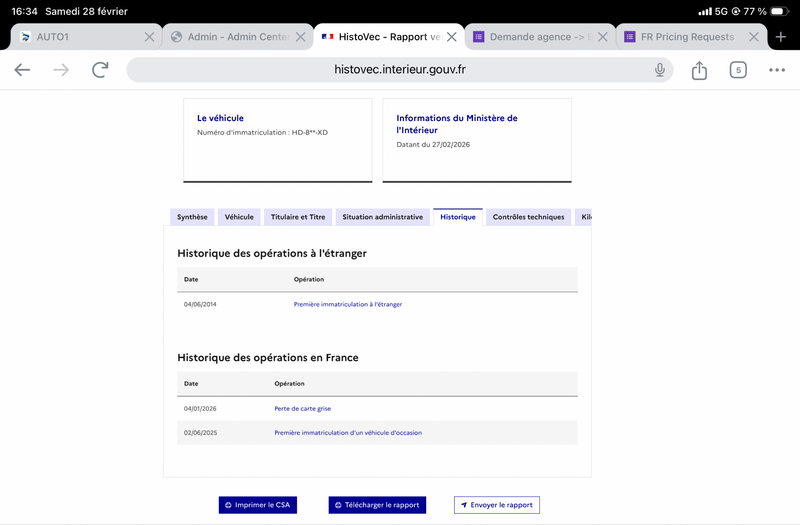This screenshot has height=525, width=800.
Task: Open the share sheet icon
Action: coord(699,70)
